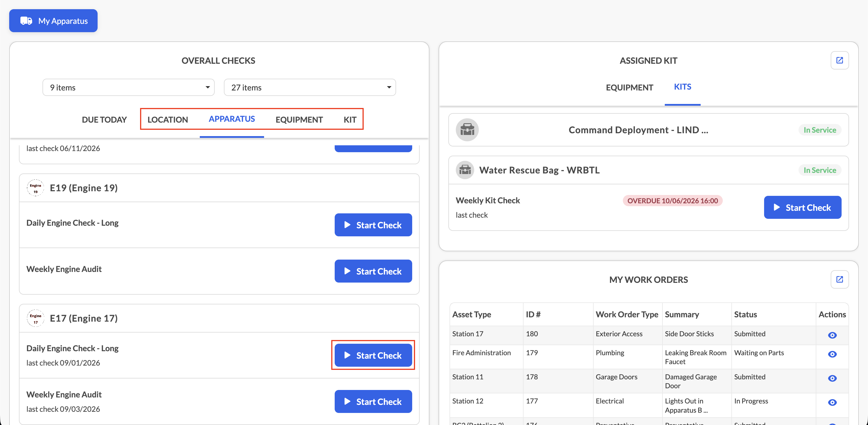Click the truck icon on My Apparatus button

coord(26,21)
